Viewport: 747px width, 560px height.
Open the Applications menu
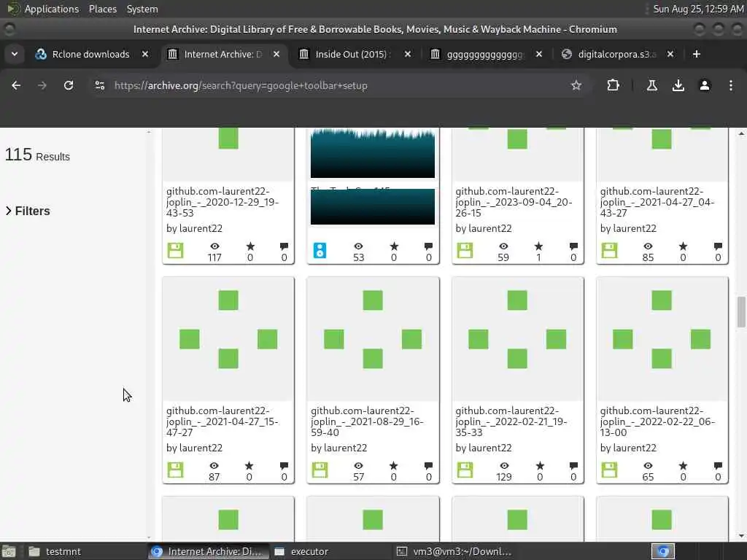52,9
